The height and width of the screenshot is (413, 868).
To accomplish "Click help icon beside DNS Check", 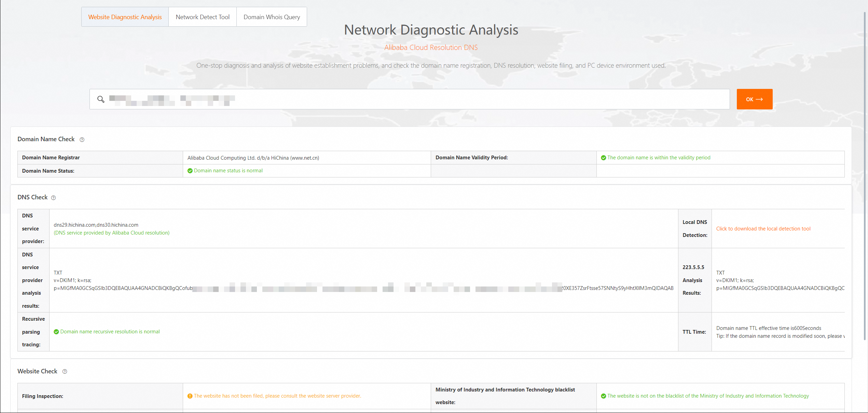I will 53,198.
